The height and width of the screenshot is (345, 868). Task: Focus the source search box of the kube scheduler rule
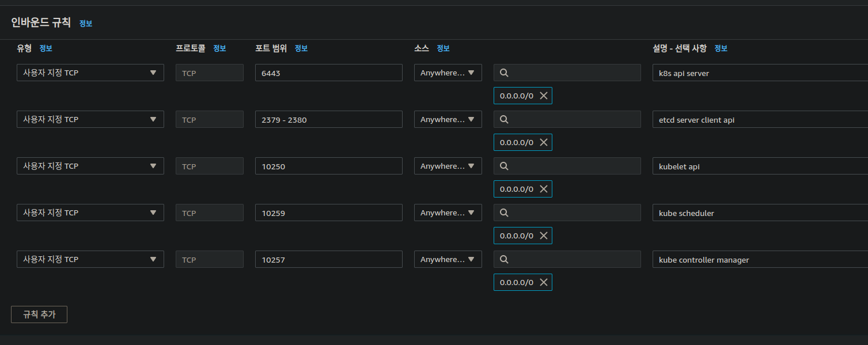567,213
